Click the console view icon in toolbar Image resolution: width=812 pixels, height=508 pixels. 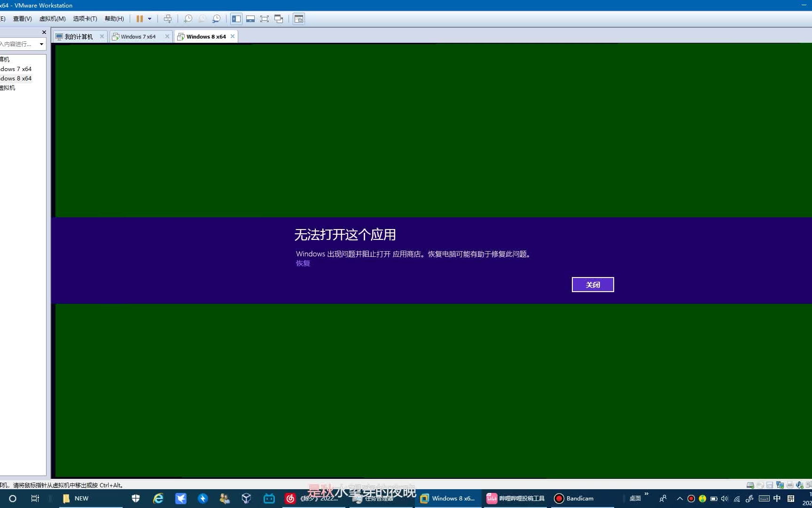pyautogui.click(x=299, y=19)
